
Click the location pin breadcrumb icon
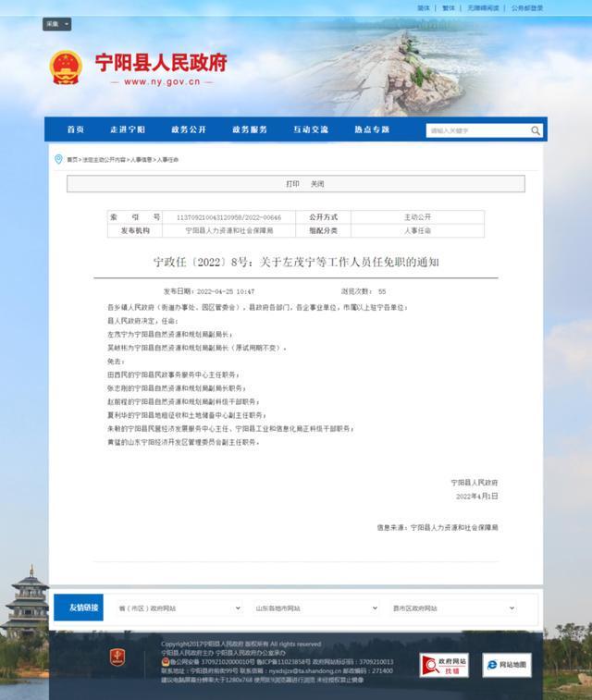click(59, 159)
